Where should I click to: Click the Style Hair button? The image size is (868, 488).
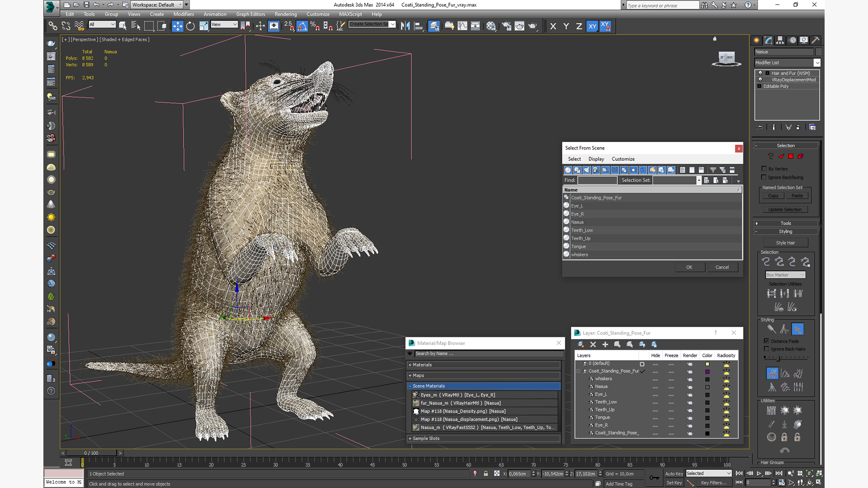pyautogui.click(x=785, y=243)
